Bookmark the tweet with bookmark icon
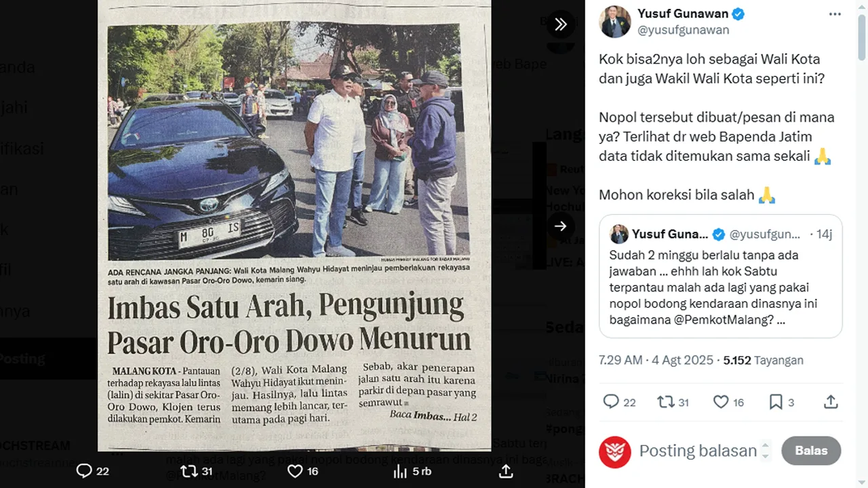This screenshot has width=868, height=488. [x=781, y=402]
